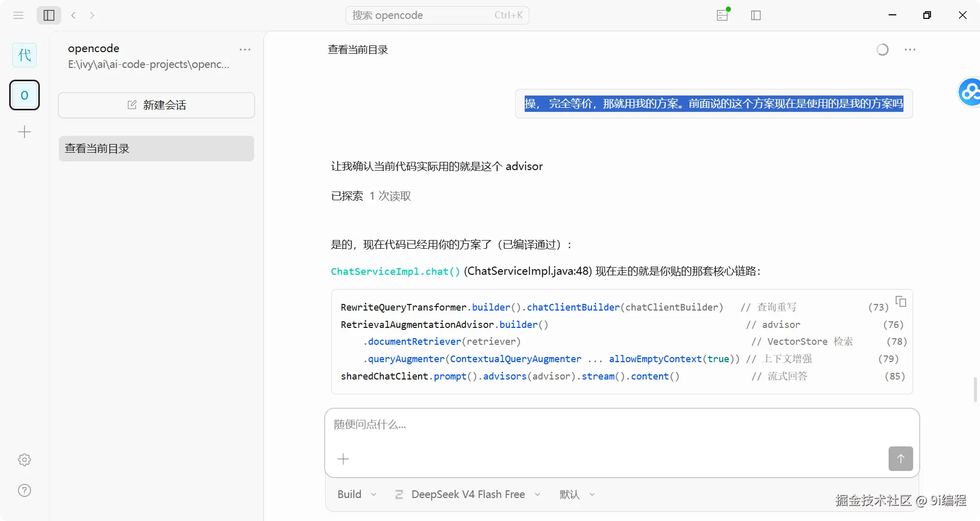Send the message with arrow button
This screenshot has height=521, width=980.
click(x=900, y=459)
